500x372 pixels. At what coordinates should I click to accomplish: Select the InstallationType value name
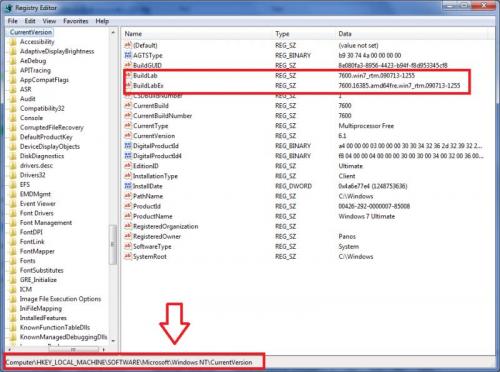tap(155, 176)
